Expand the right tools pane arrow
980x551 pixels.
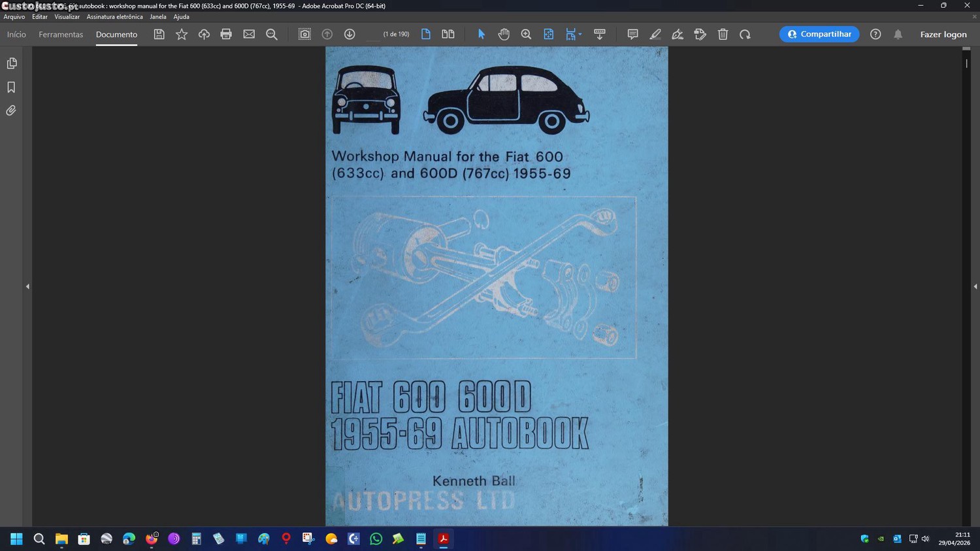tap(975, 286)
